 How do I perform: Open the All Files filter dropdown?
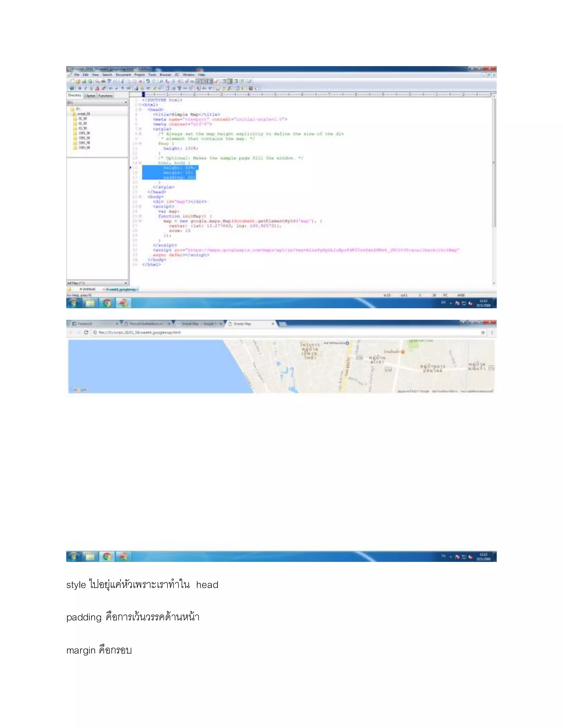click(125, 283)
